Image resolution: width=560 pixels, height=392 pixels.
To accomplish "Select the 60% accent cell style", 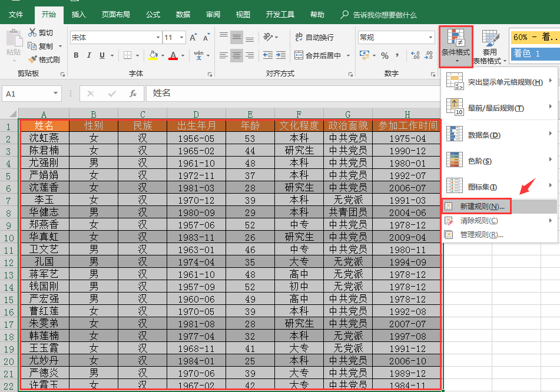I will (x=535, y=36).
